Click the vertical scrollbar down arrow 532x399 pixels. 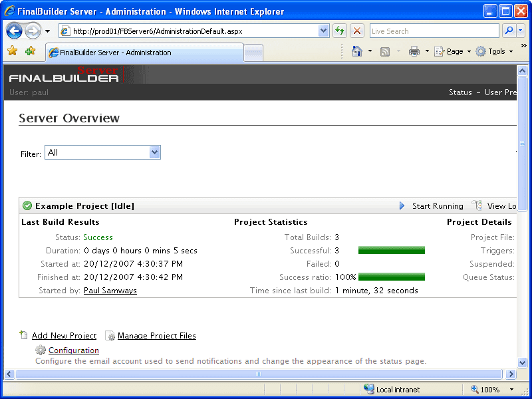point(522,362)
